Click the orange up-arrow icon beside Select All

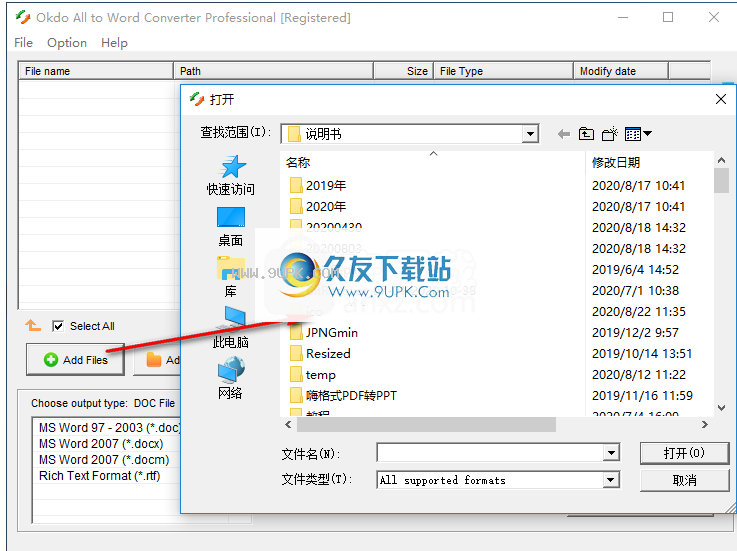point(33,325)
